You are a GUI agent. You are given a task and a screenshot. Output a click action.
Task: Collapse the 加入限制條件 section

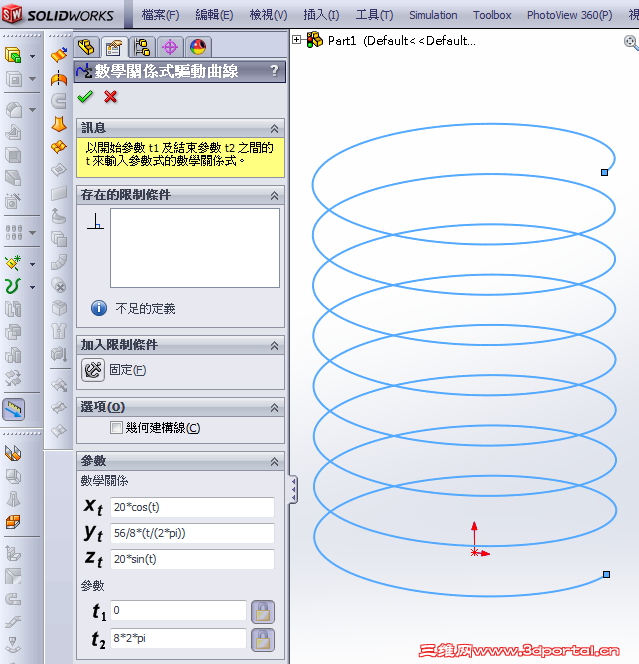(x=274, y=346)
